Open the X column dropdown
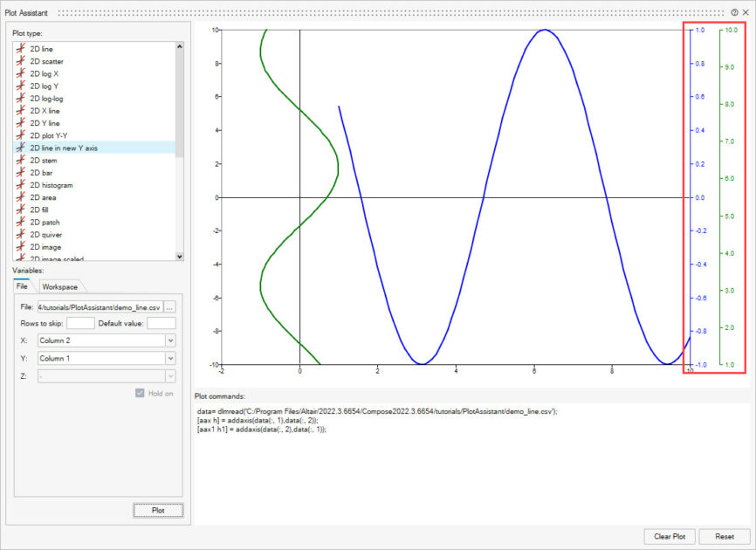The width and height of the screenshot is (756, 550). tap(171, 340)
